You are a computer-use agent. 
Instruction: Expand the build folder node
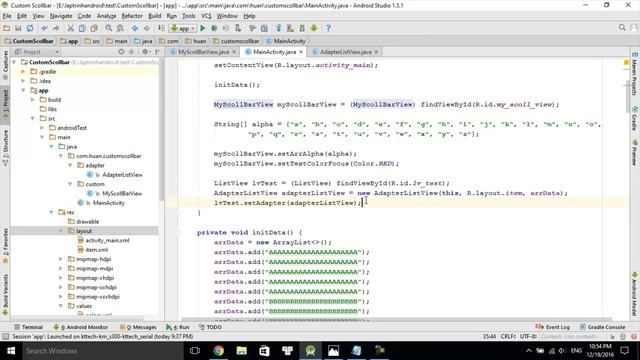(x=33, y=100)
